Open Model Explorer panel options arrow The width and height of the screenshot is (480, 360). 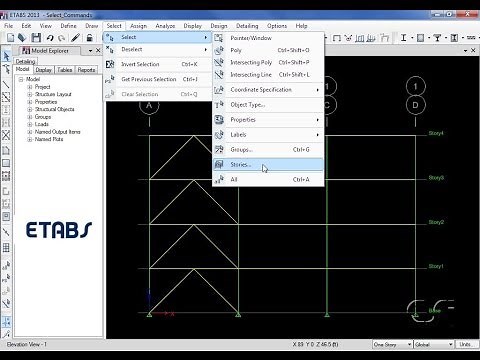point(90,51)
